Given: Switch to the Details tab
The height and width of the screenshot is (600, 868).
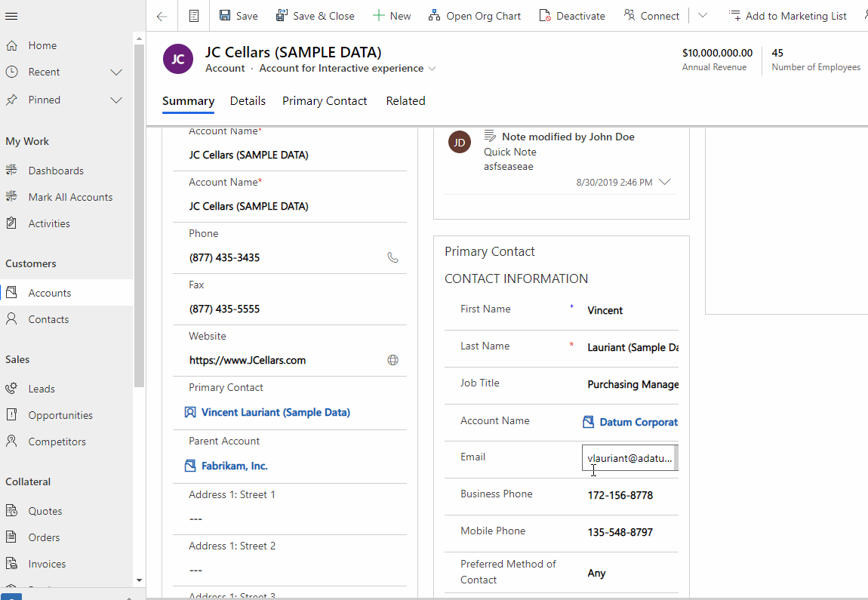Looking at the screenshot, I should tap(248, 101).
